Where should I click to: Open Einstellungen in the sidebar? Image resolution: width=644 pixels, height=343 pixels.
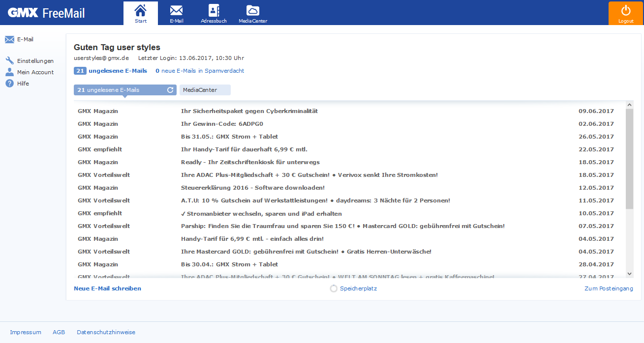pos(35,61)
